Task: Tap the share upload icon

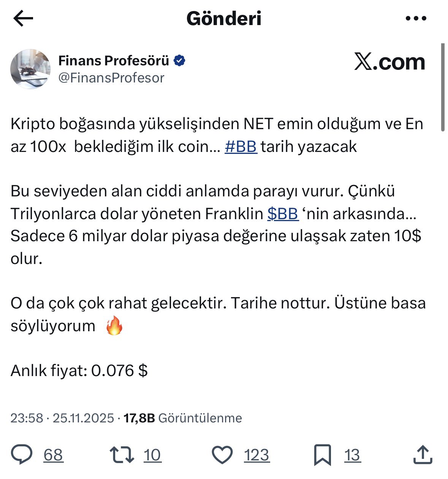Action: pos(423,455)
